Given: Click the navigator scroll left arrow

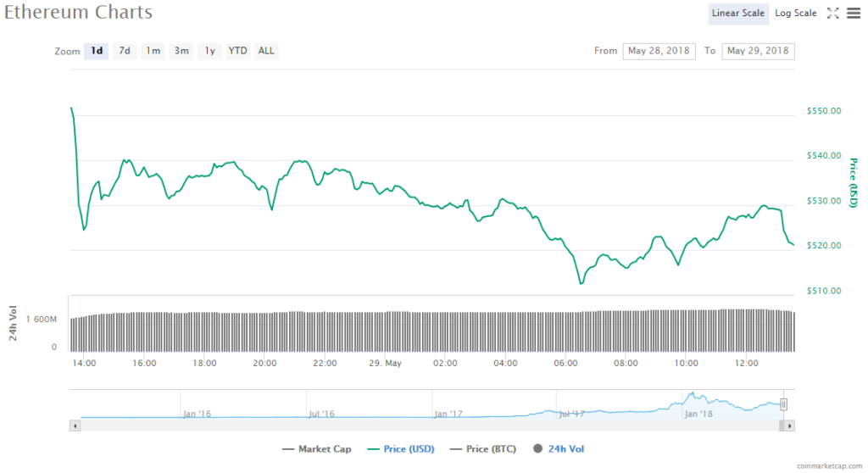Looking at the screenshot, I should [x=75, y=426].
